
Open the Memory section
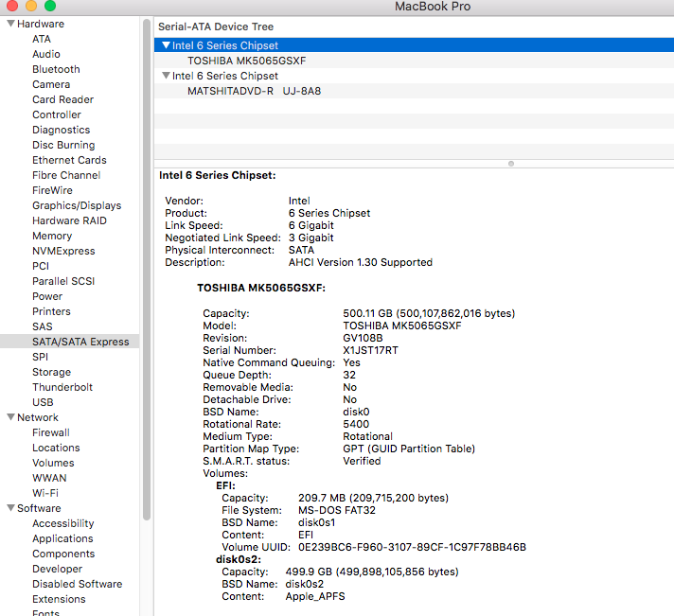(52, 236)
